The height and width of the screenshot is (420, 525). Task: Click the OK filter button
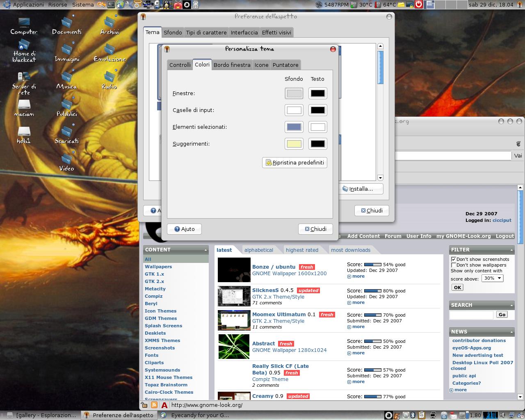pos(457,288)
